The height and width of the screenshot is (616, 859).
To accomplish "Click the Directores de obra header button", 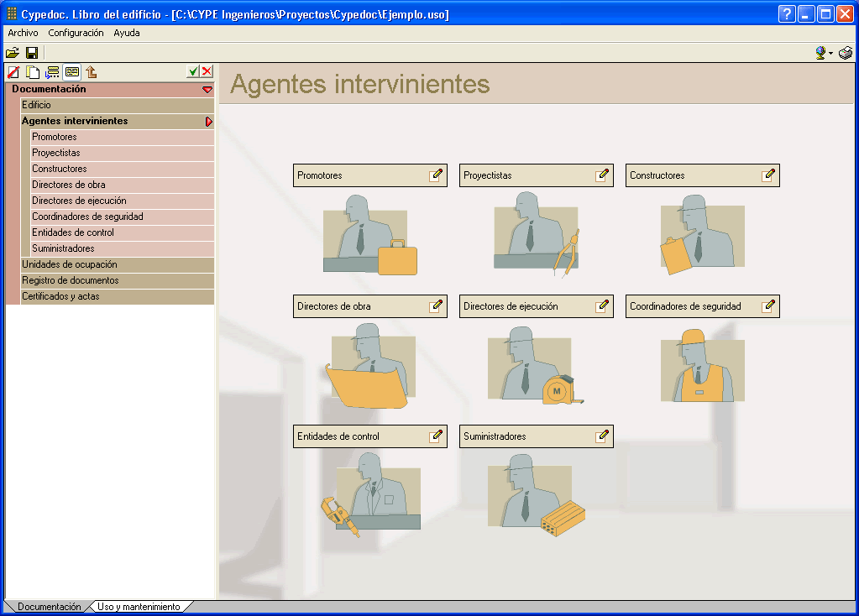I will coord(359,306).
